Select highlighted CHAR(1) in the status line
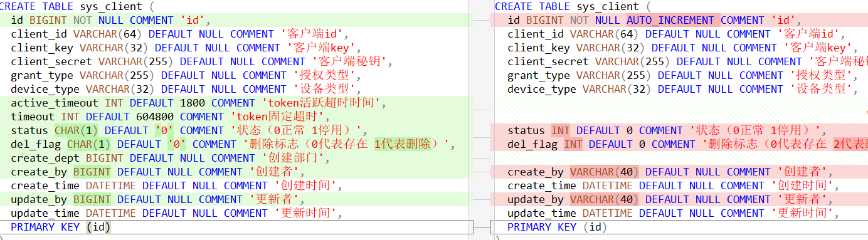The height and width of the screenshot is (240, 868). 77,130
